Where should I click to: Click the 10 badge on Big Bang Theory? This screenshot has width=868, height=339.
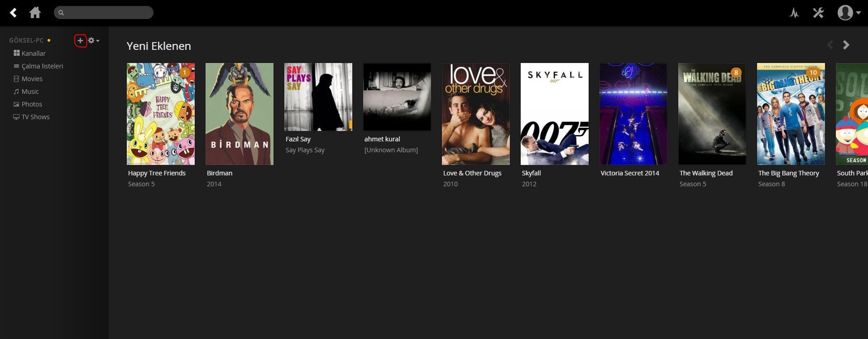(x=813, y=73)
